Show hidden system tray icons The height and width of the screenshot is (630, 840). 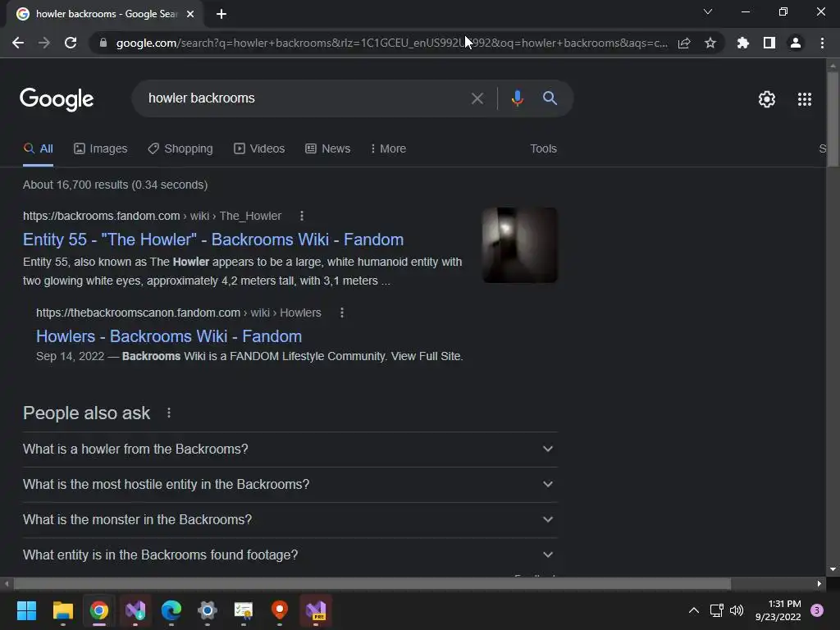point(694,610)
